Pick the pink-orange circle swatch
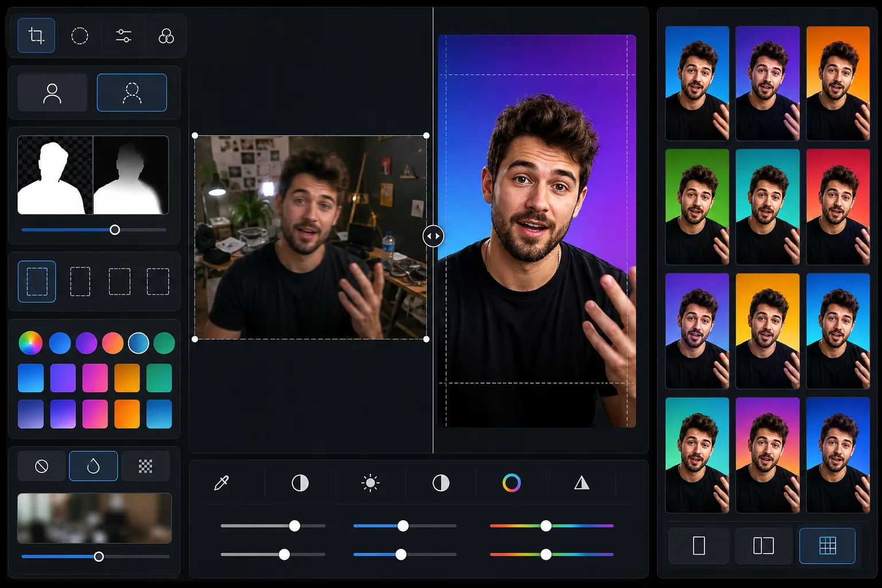 point(113,343)
